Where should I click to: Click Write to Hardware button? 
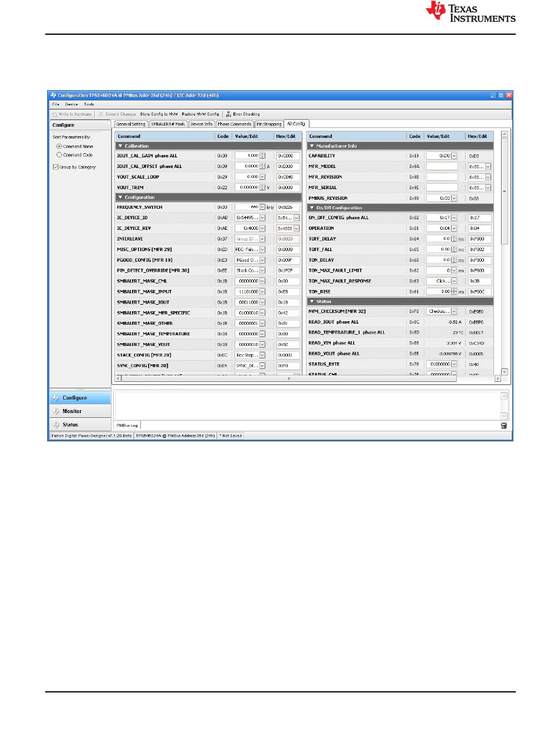72,114
